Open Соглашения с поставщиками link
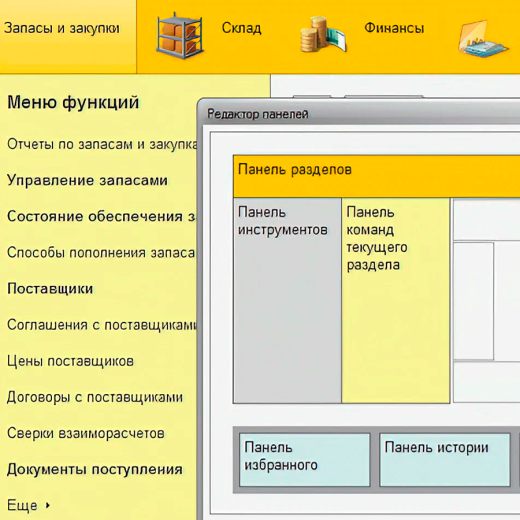The image size is (520, 520). [102, 325]
